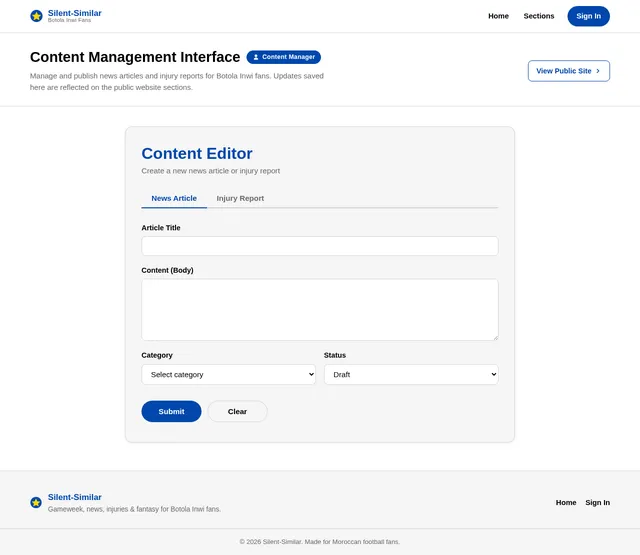Clear the content editor form
This screenshot has height=555, width=640.
(x=237, y=411)
